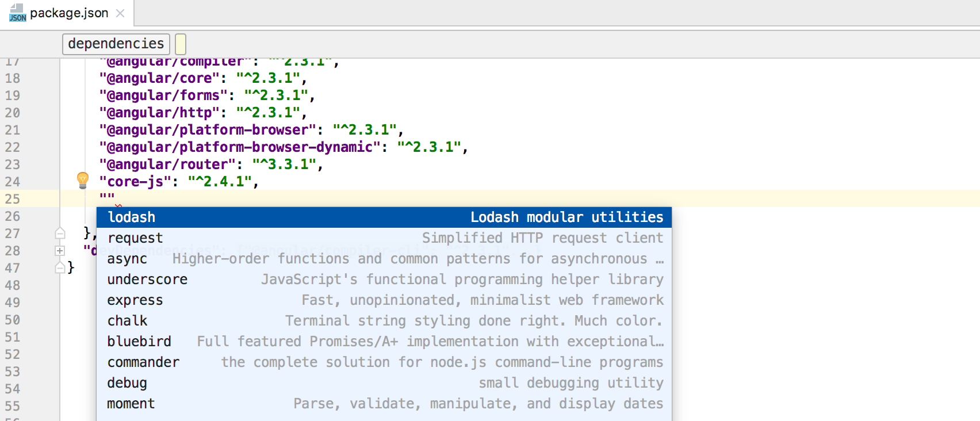Expand the folded block at line 28
This screenshot has height=421, width=980.
(x=60, y=251)
